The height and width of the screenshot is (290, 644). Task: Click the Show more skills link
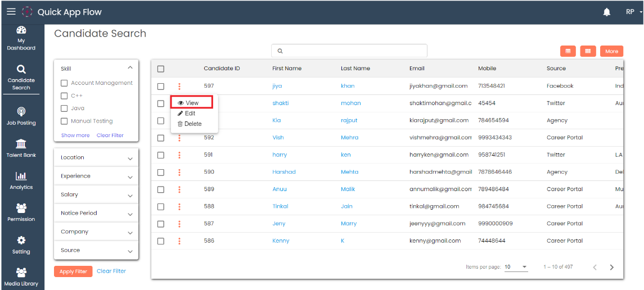[75, 135]
